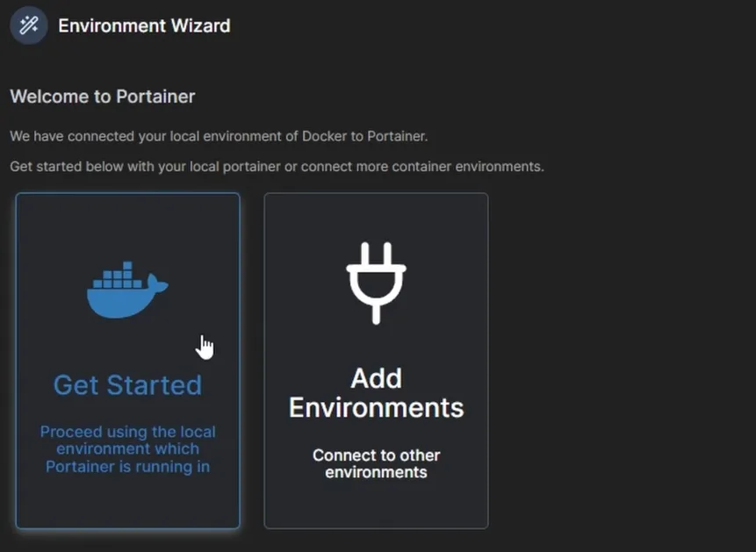Click the white power plug icon
This screenshot has width=756, height=552.
coord(376,283)
